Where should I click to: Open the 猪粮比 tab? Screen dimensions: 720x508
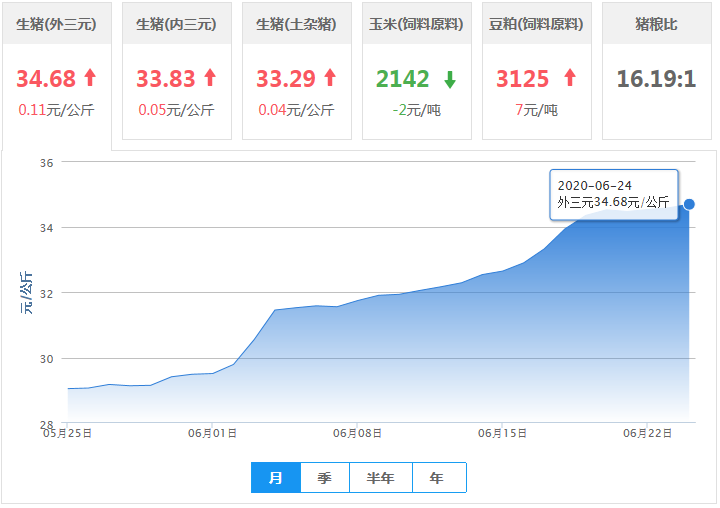pos(656,24)
